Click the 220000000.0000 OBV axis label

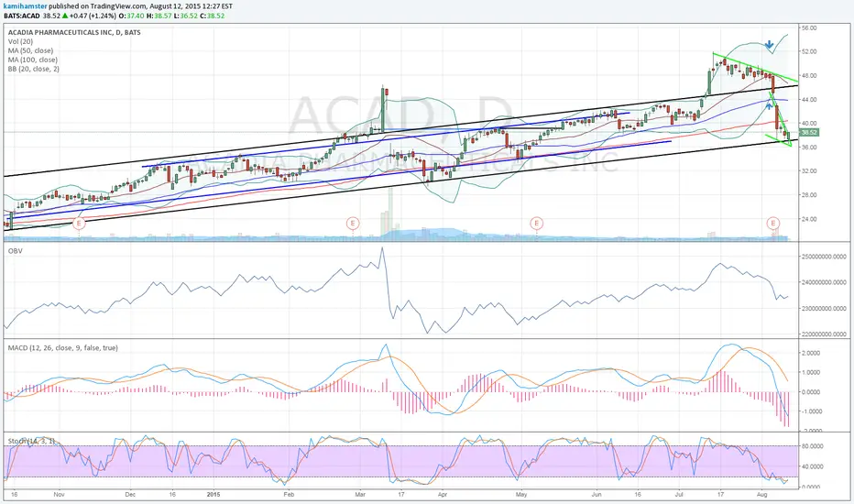pos(824,334)
